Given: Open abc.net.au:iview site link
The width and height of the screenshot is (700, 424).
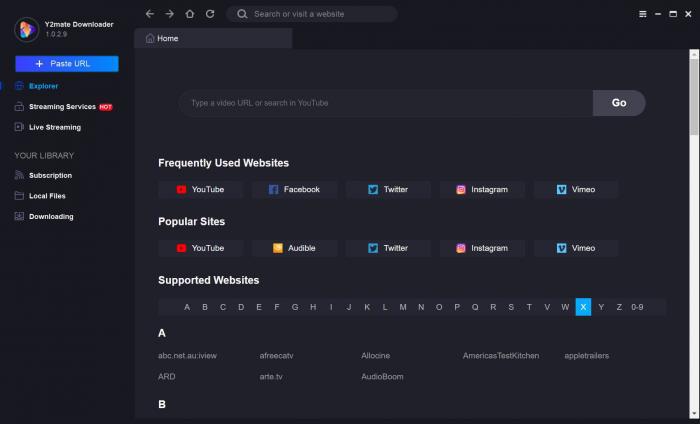Looking at the screenshot, I should pos(188,356).
